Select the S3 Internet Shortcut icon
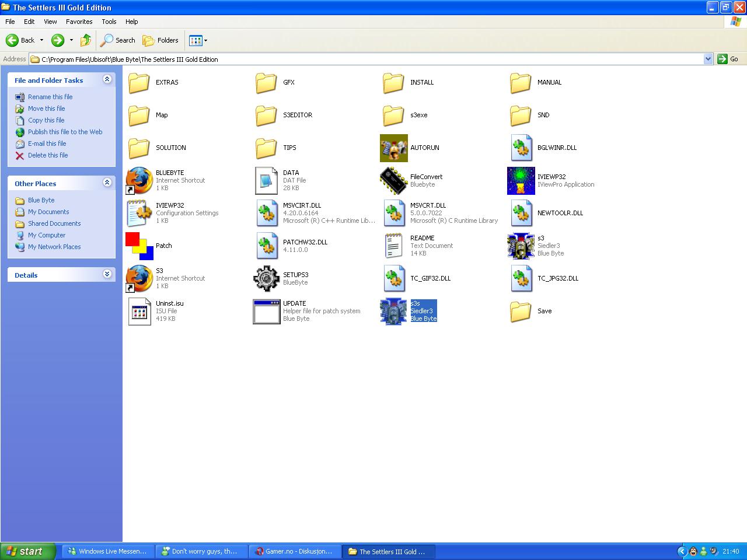Viewport: 747px width, 560px height. tap(139, 278)
